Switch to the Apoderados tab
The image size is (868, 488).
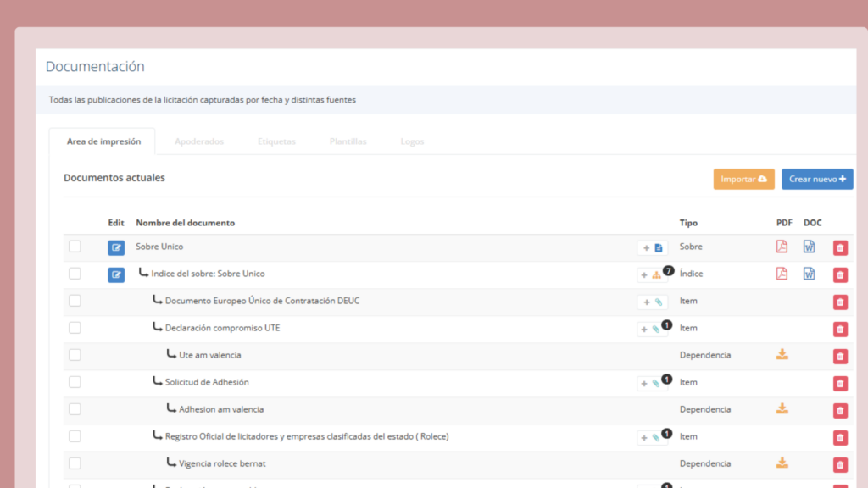tap(199, 141)
